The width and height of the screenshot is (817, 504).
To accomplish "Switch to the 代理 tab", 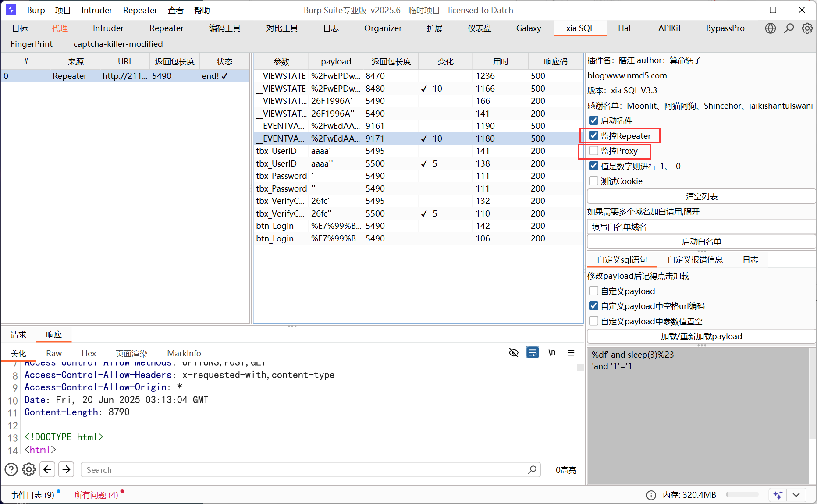I will click(60, 28).
